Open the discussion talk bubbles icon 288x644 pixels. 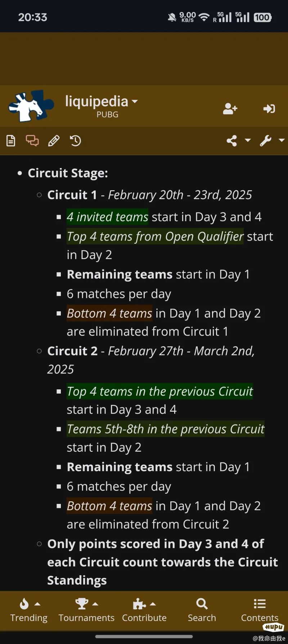[x=32, y=140]
